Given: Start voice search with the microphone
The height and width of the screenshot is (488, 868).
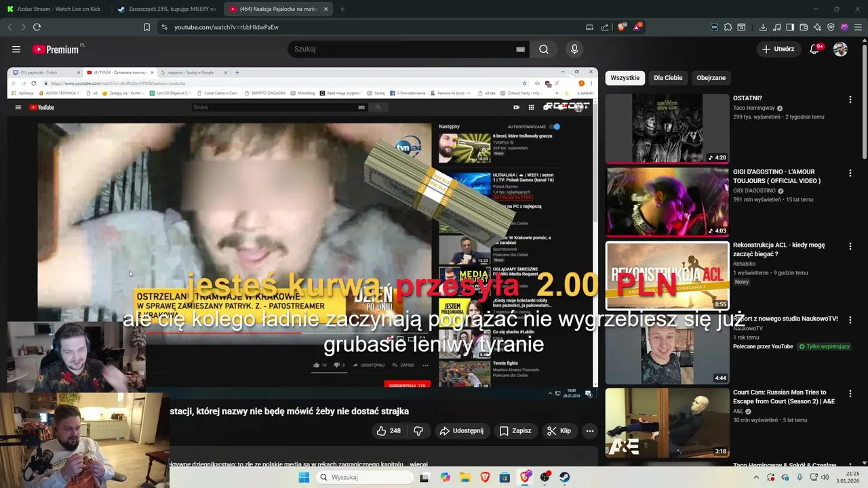Looking at the screenshot, I should point(574,49).
